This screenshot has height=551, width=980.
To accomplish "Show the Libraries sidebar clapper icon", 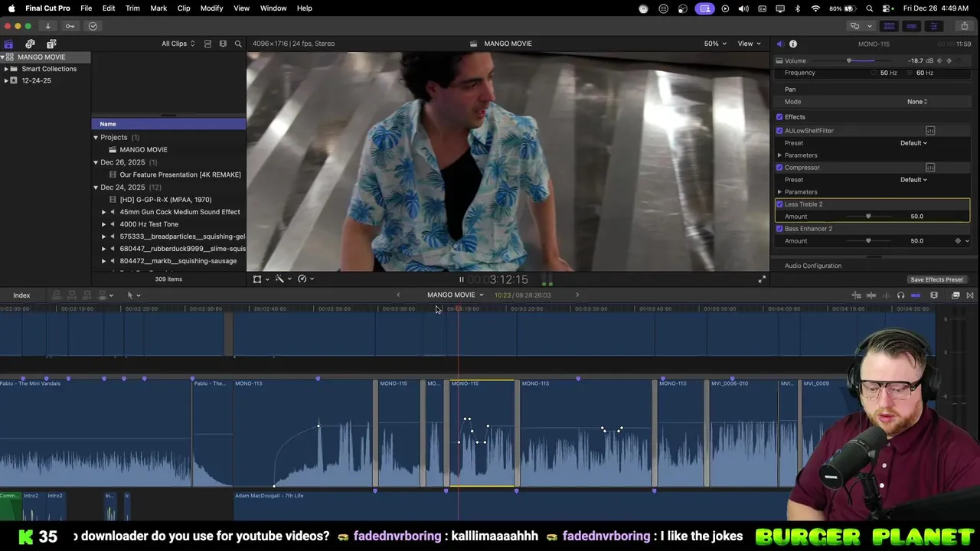I will click(x=8, y=44).
